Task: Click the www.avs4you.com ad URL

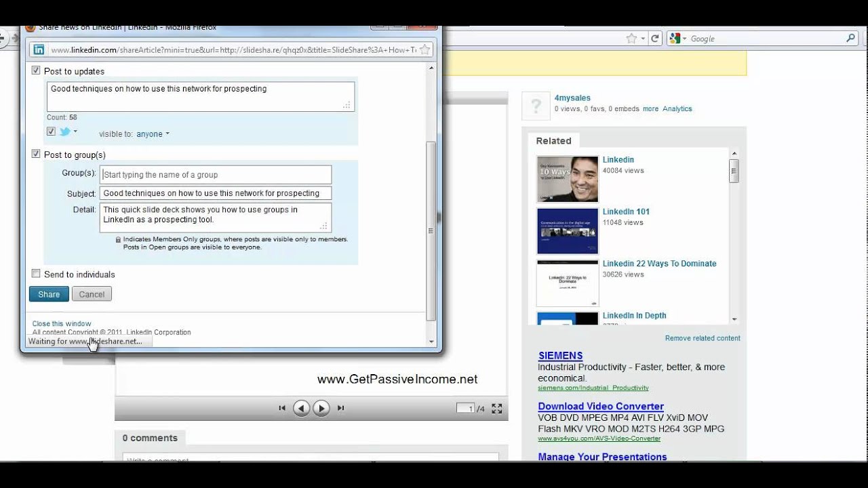Action: (x=599, y=439)
